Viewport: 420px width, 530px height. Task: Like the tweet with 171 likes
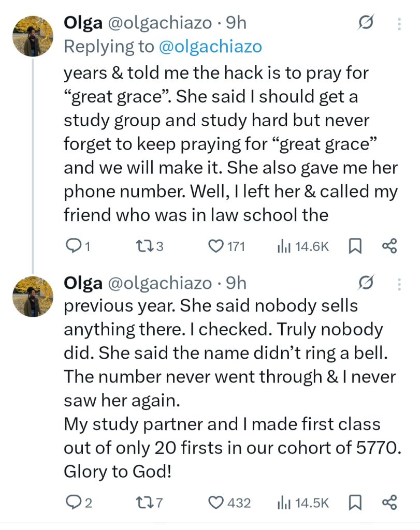(x=215, y=247)
